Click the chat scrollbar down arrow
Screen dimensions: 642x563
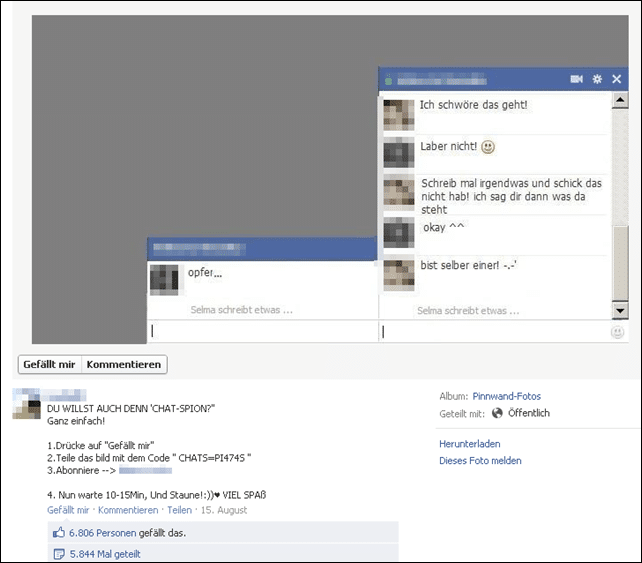(x=620, y=311)
